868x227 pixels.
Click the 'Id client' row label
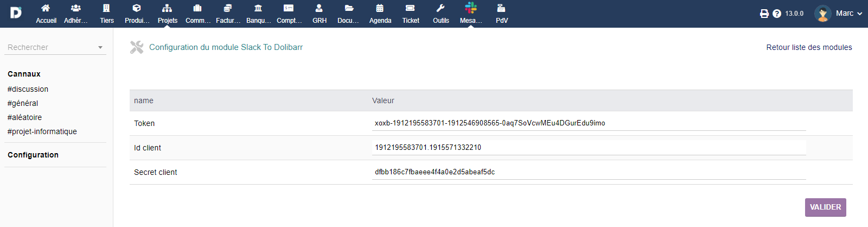click(148, 148)
